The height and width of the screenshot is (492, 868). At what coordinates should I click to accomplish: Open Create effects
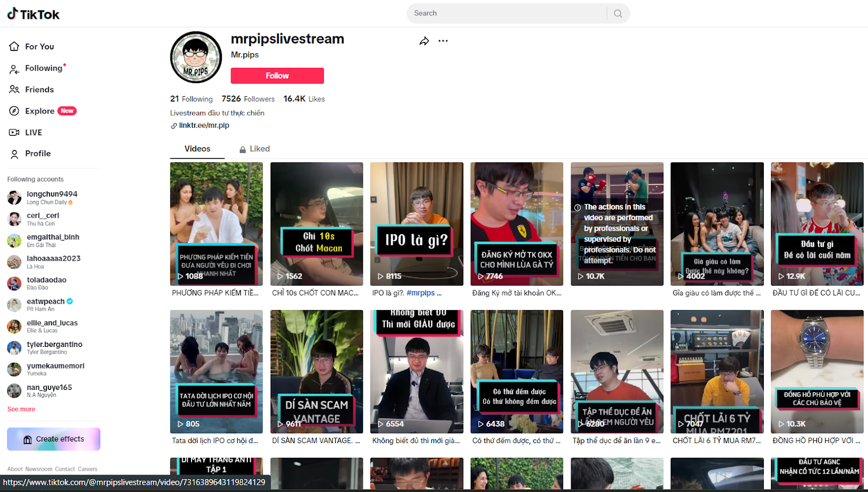point(54,439)
